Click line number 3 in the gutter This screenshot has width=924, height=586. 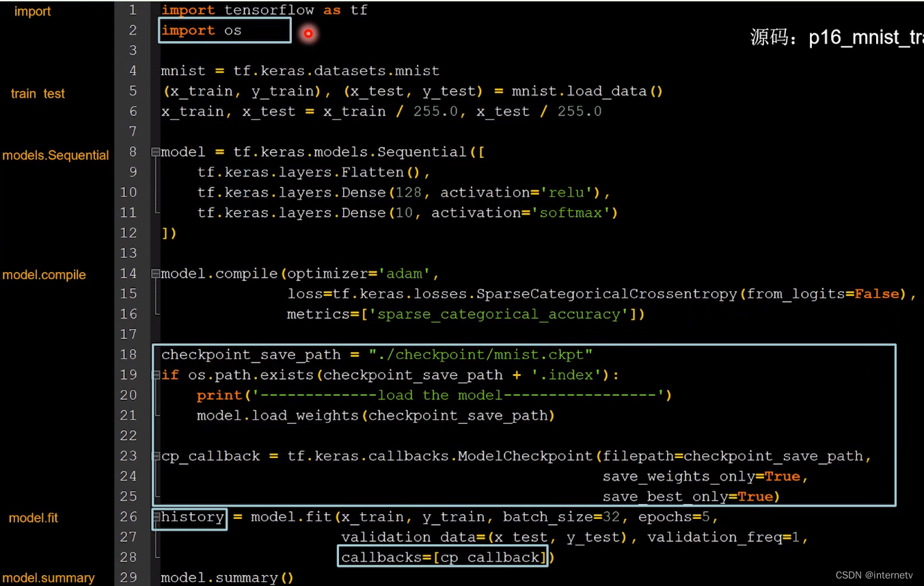(133, 51)
